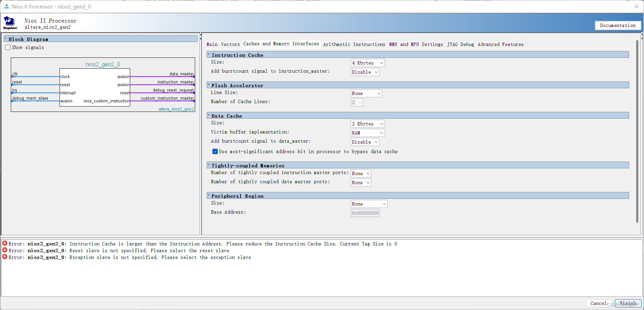Click the Documentation button
Image resolution: width=644 pixels, height=310 pixels.
[x=618, y=25]
